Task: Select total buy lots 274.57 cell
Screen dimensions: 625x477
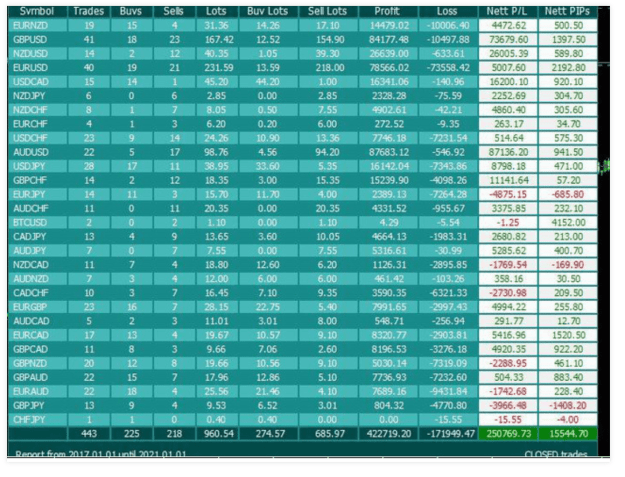Action: (x=268, y=434)
